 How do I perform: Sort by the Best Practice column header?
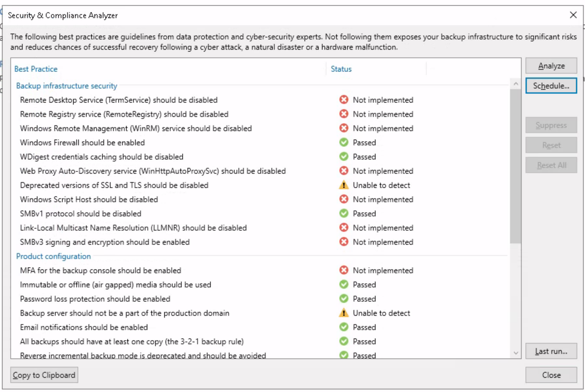pyautogui.click(x=36, y=69)
